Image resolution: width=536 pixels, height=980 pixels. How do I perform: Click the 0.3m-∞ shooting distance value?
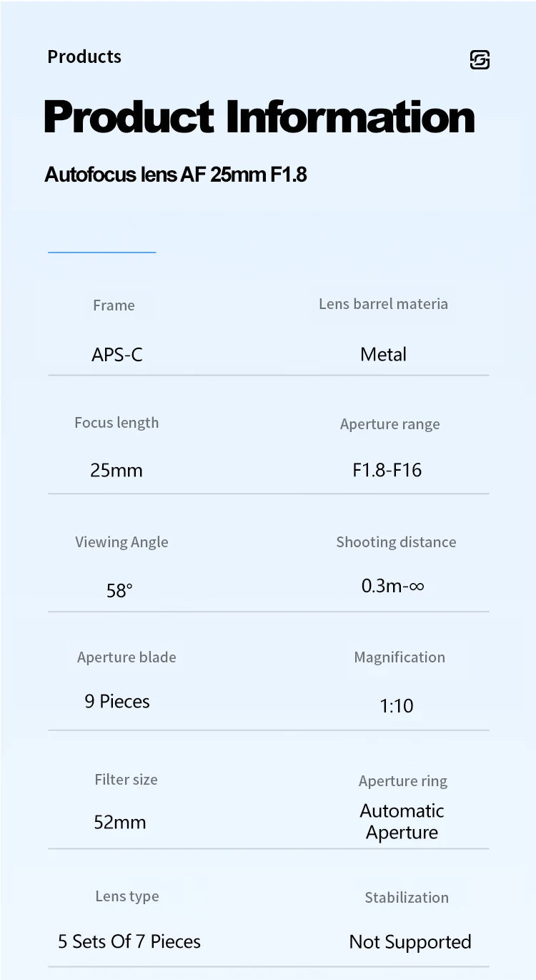click(392, 586)
